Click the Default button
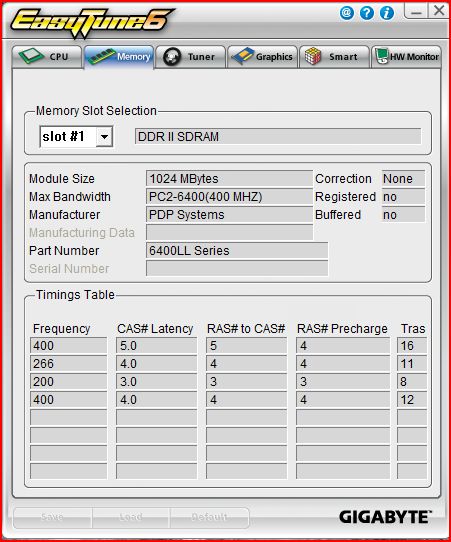The width and height of the screenshot is (451, 542). [209, 517]
